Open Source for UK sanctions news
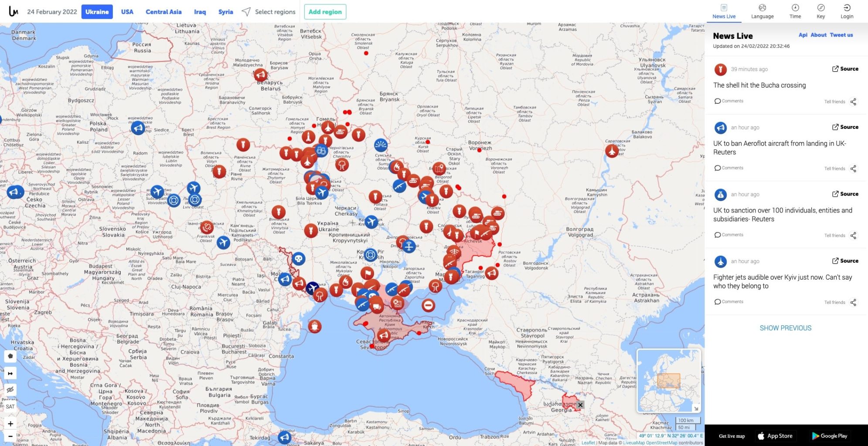The height and width of the screenshot is (446, 868). (845, 194)
